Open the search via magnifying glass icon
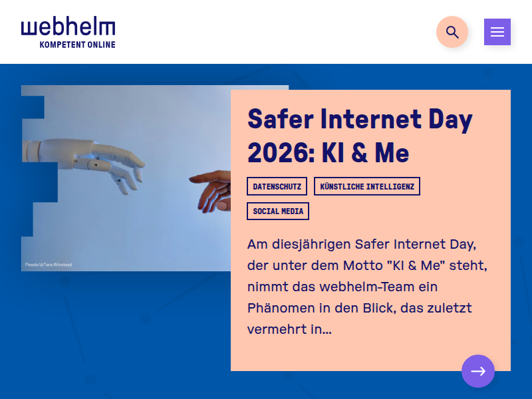The image size is (532, 399). coord(452,32)
